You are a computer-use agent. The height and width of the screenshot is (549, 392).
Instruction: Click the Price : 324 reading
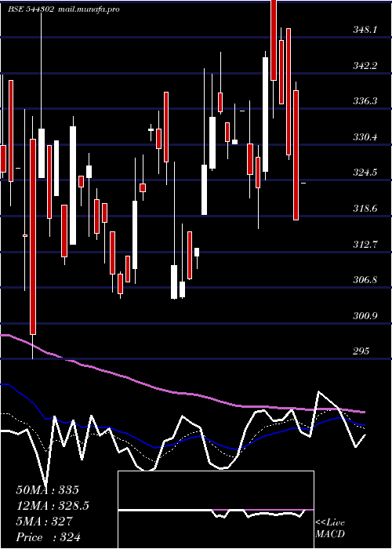(49, 537)
